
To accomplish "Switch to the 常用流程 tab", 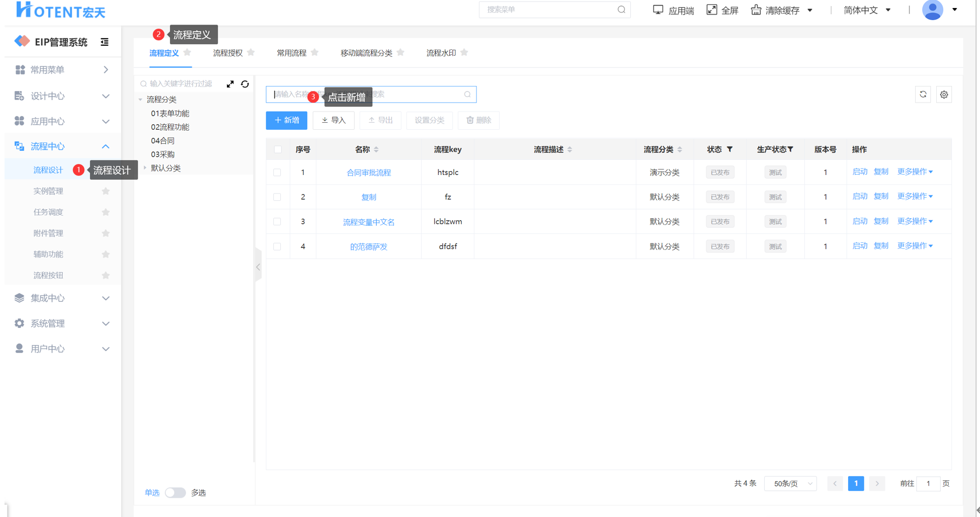I will pyautogui.click(x=291, y=53).
